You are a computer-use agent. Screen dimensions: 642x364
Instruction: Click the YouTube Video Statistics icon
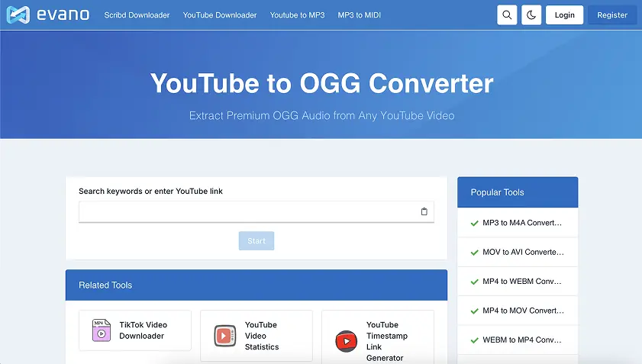point(224,336)
